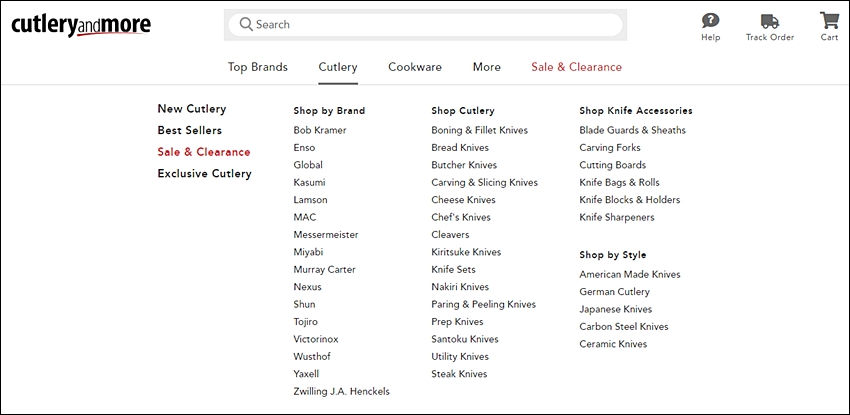This screenshot has height=415, width=850.
Task: Open Cheese Knives category
Action: 463,200
